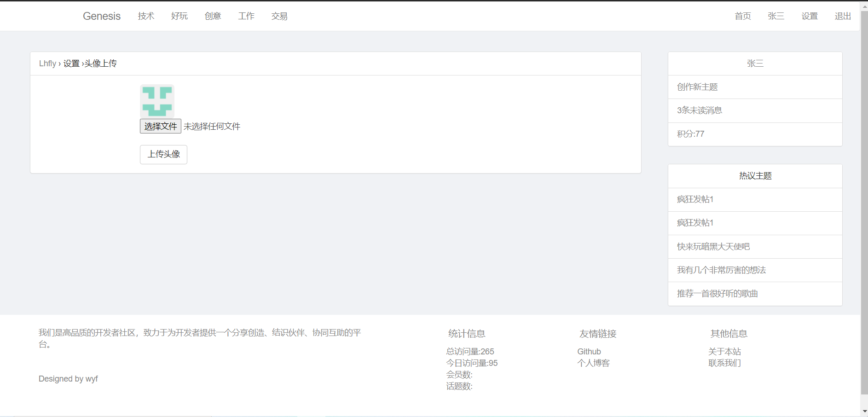Screen dimensions: 868x417
Task: Click 创作新主题 in the sidebar
Action: coord(697,87)
